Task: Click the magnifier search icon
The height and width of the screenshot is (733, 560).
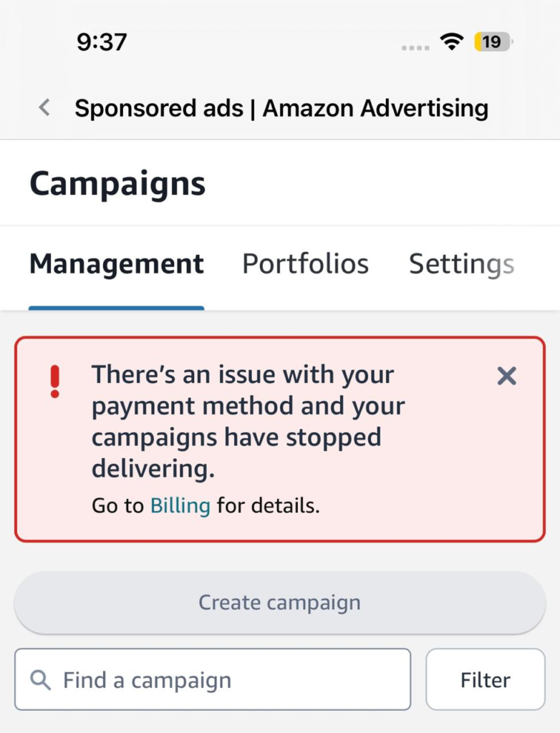Action: click(x=41, y=679)
